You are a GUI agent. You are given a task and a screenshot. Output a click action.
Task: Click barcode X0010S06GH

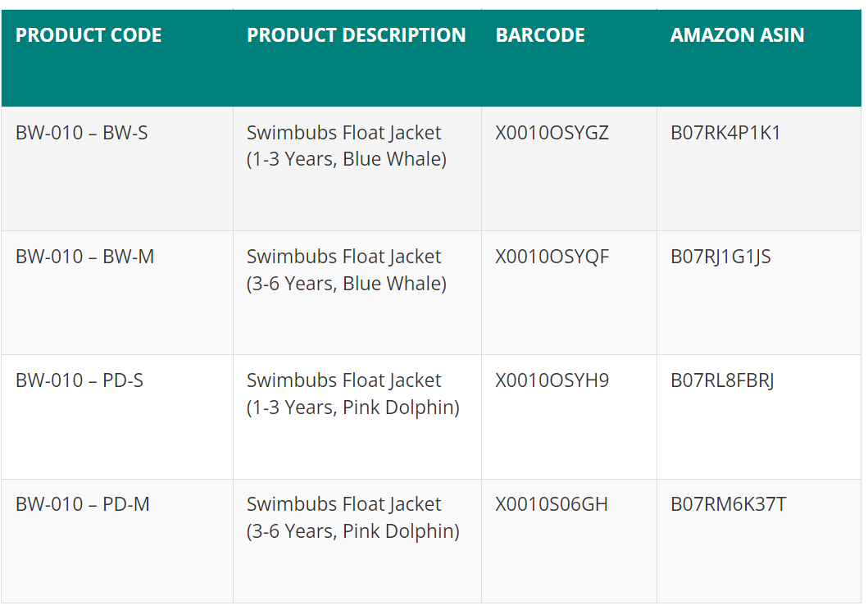(552, 504)
